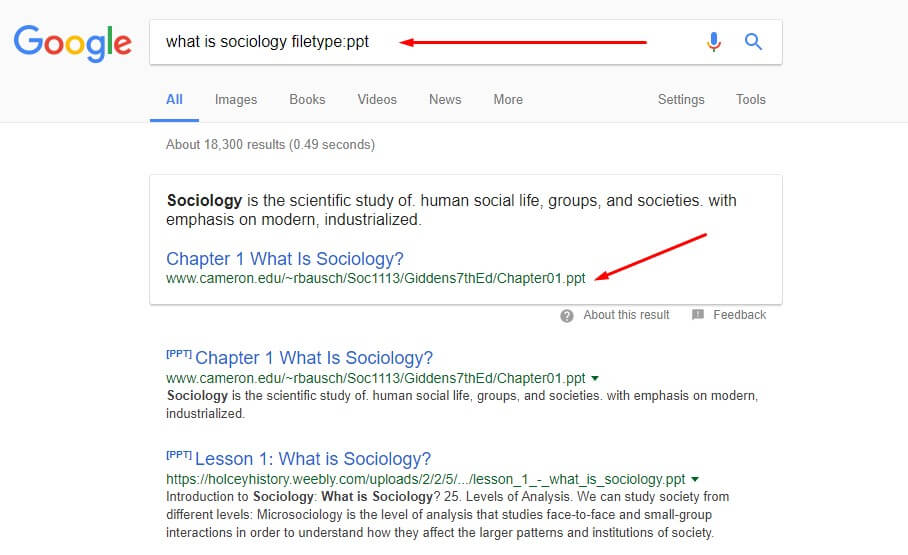This screenshot has height=555, width=908.
Task: Open the More search categories menu
Action: pyautogui.click(x=508, y=100)
